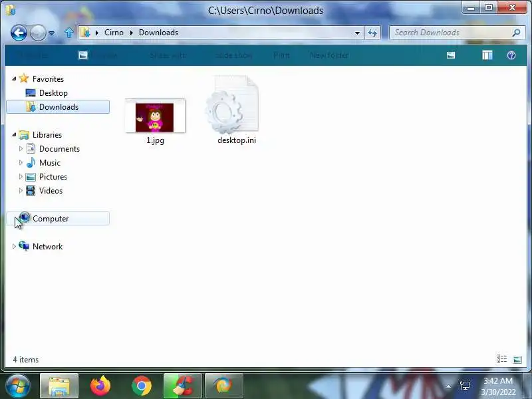Open the Help question mark

(x=511, y=55)
